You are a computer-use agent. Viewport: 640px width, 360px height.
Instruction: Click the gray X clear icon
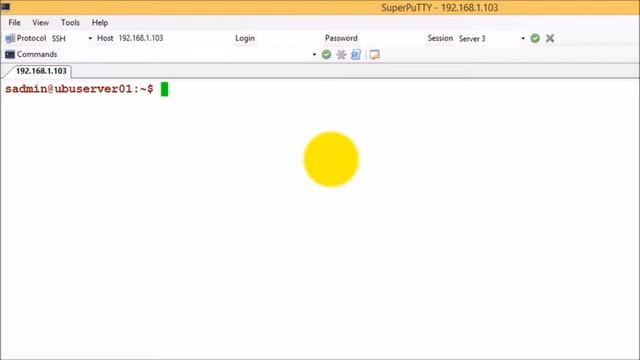coord(550,38)
